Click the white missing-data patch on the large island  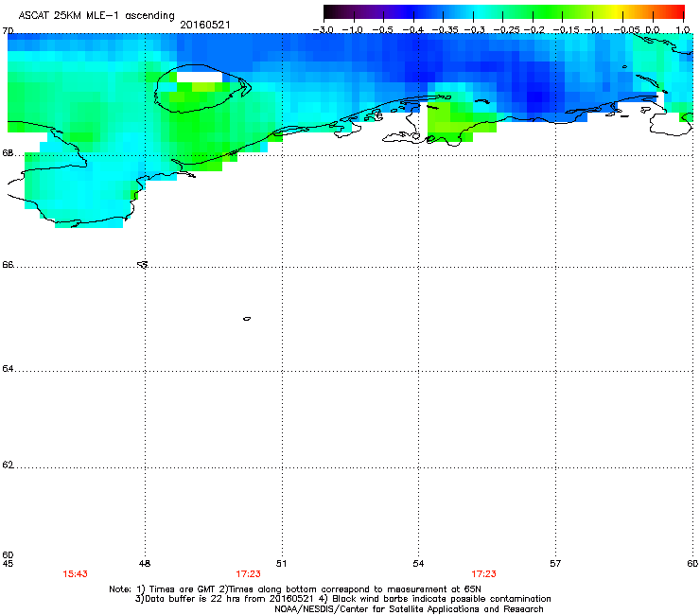click(200, 77)
